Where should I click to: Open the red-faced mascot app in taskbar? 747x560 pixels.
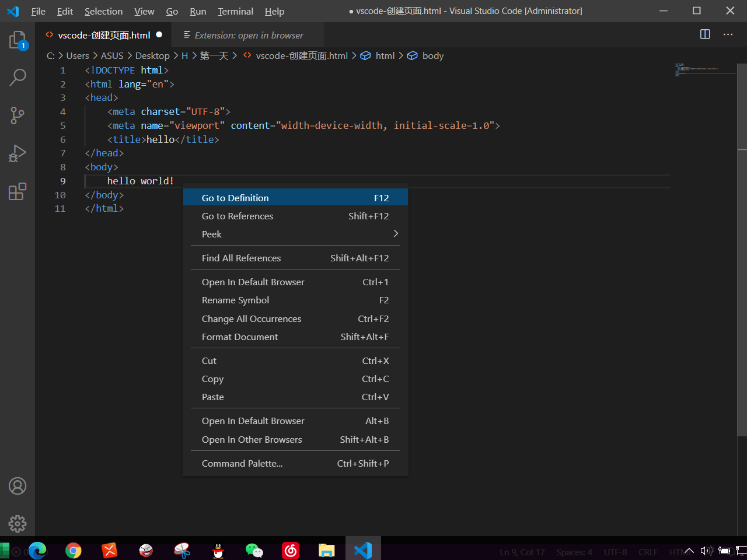146,550
